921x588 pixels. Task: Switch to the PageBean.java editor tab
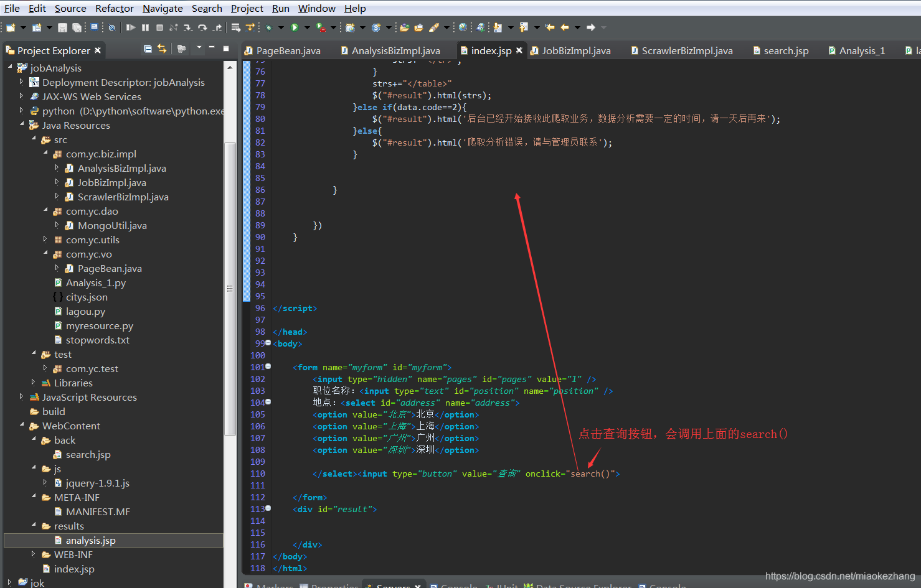(x=283, y=50)
